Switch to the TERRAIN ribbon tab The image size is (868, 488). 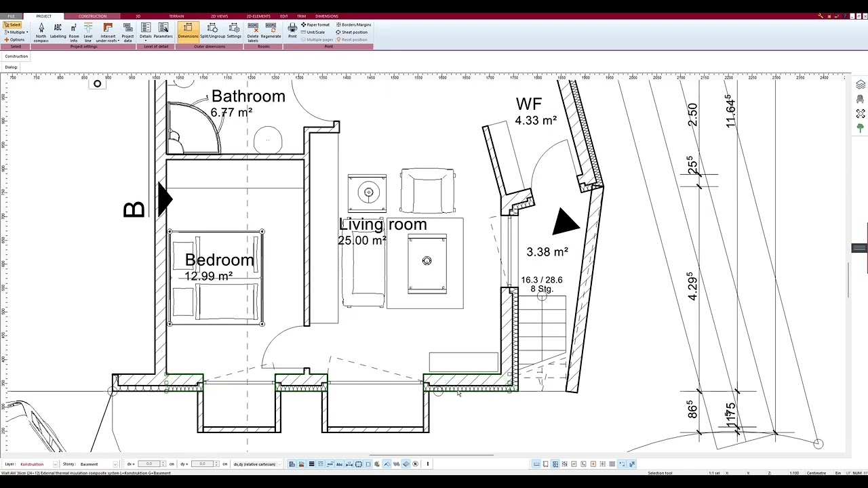(176, 16)
